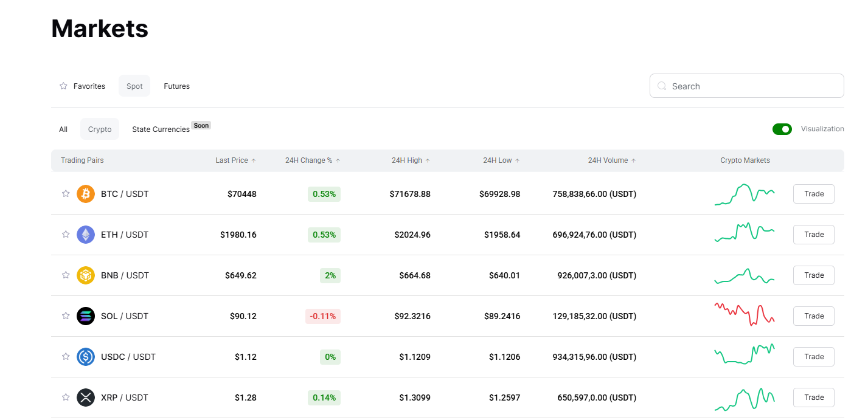Sort by 24H High arrow icon

point(428,160)
